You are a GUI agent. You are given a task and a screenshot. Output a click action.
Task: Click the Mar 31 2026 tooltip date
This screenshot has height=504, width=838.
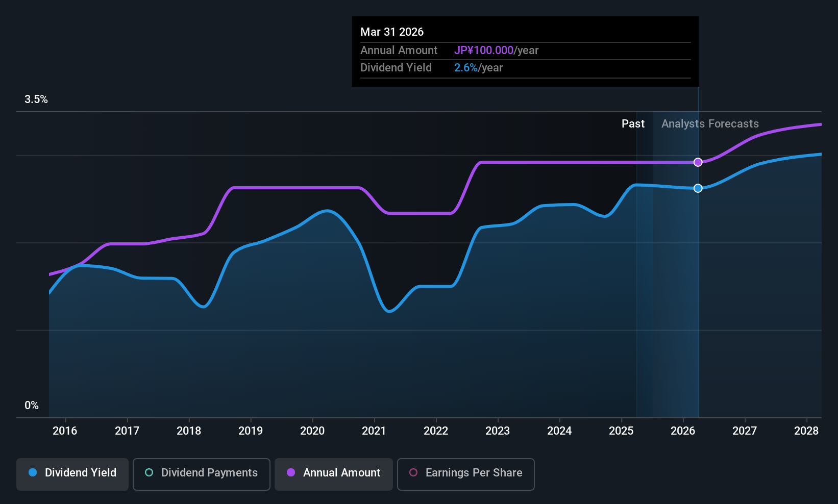point(392,32)
